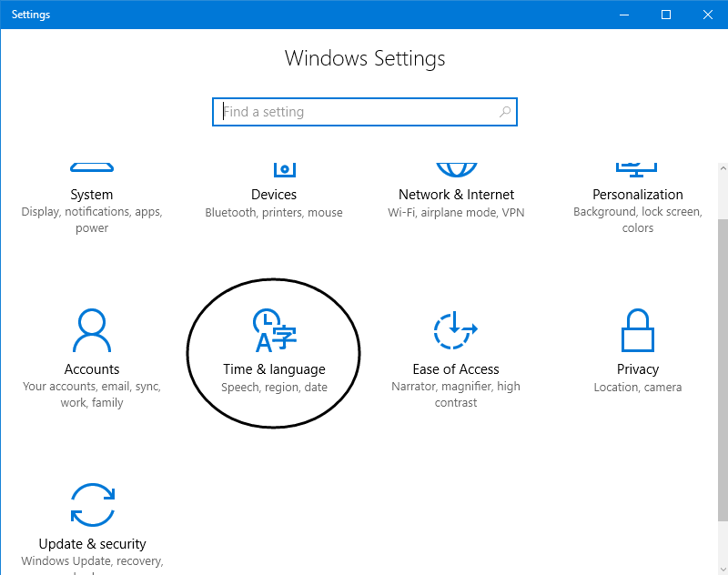The width and height of the screenshot is (728, 575).
Task: Open the Privacy padlock icon
Action: click(x=638, y=330)
